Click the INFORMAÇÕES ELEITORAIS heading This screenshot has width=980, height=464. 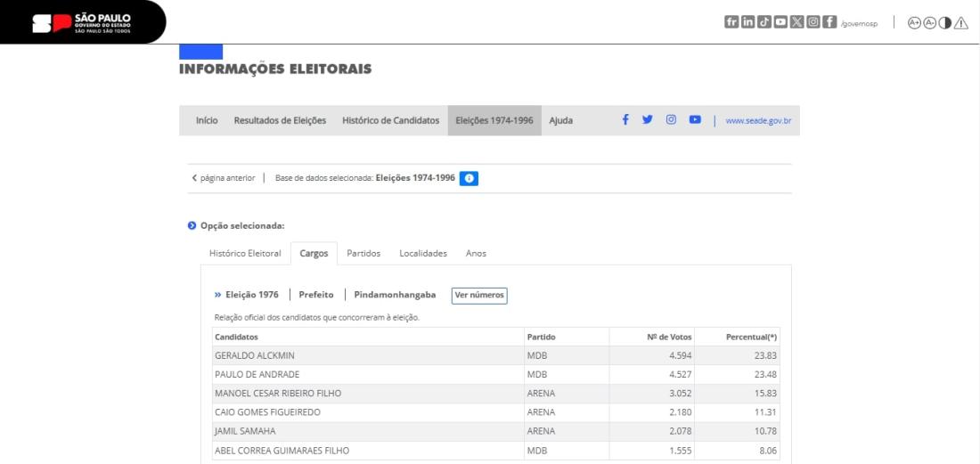pyautogui.click(x=275, y=69)
